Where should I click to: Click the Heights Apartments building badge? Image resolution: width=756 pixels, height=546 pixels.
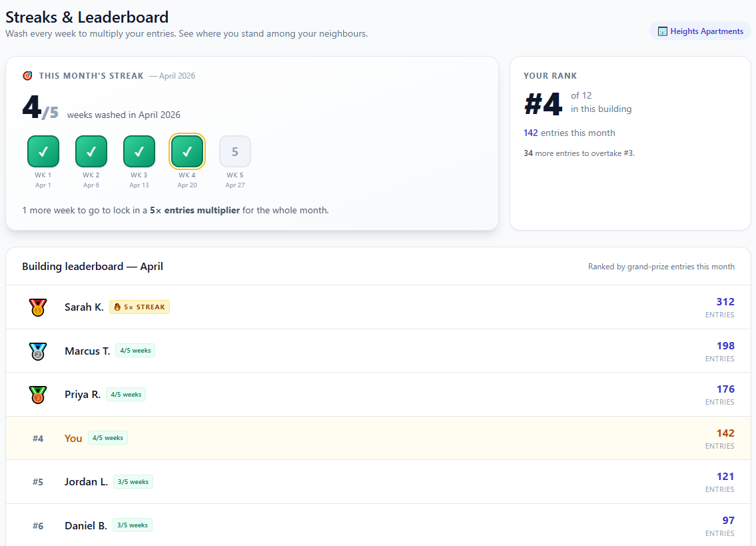click(700, 31)
